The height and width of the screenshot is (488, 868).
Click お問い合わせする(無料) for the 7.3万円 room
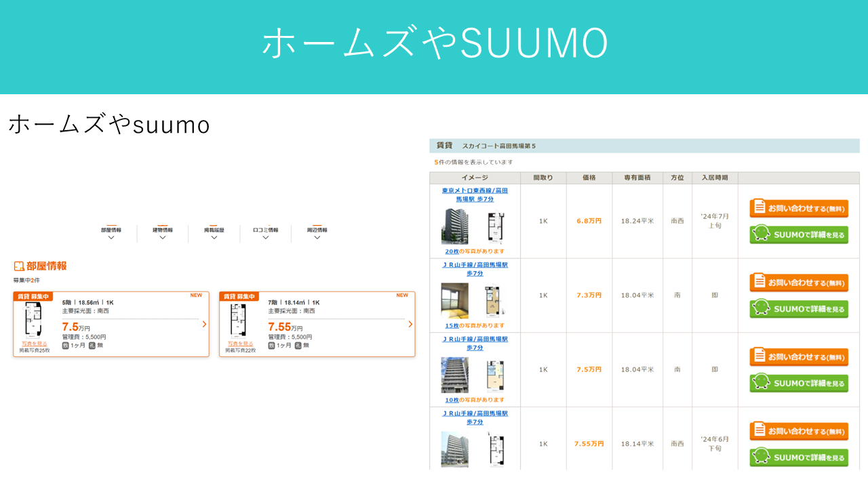coord(799,283)
